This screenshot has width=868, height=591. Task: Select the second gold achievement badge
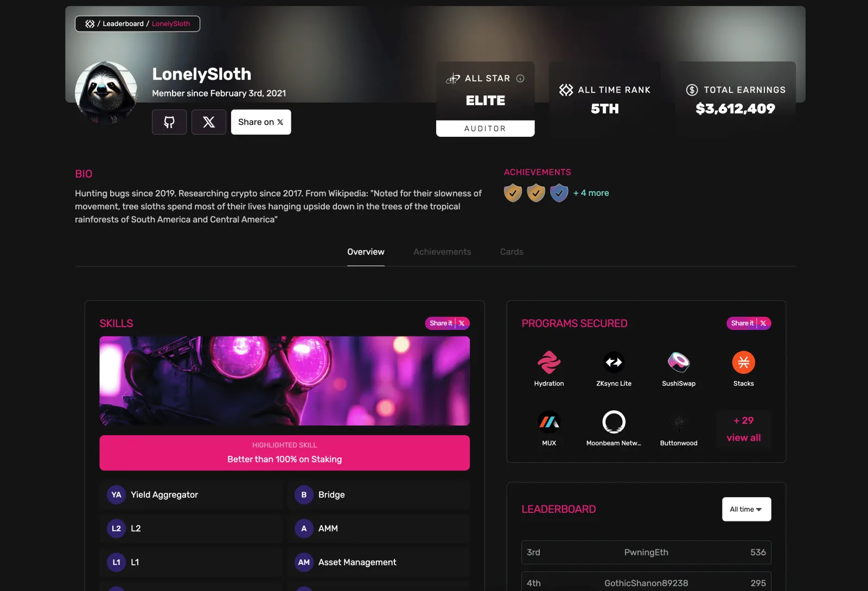(536, 193)
